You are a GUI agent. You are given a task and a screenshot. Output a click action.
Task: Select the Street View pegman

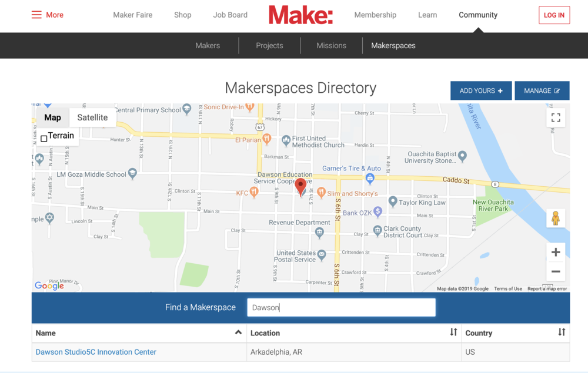(x=556, y=218)
